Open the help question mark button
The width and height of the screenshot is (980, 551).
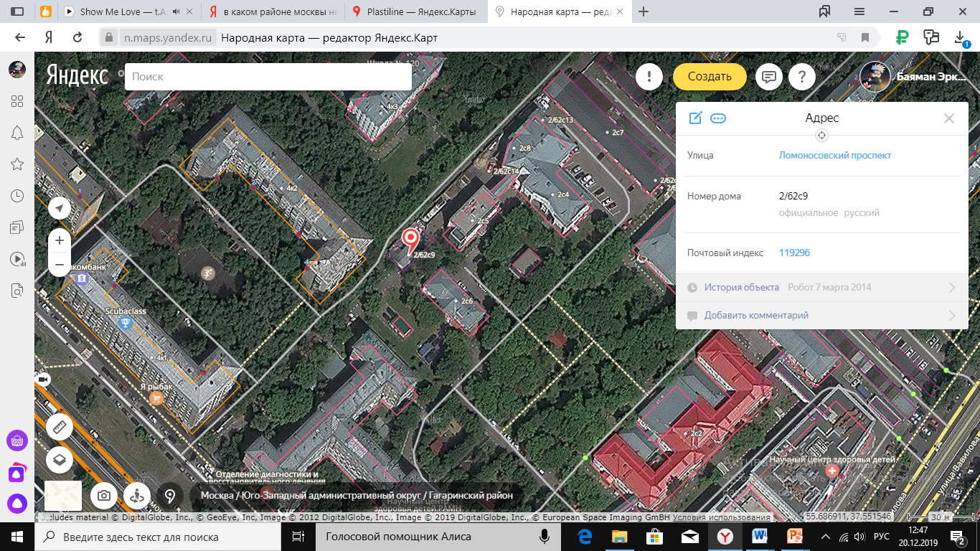801,77
